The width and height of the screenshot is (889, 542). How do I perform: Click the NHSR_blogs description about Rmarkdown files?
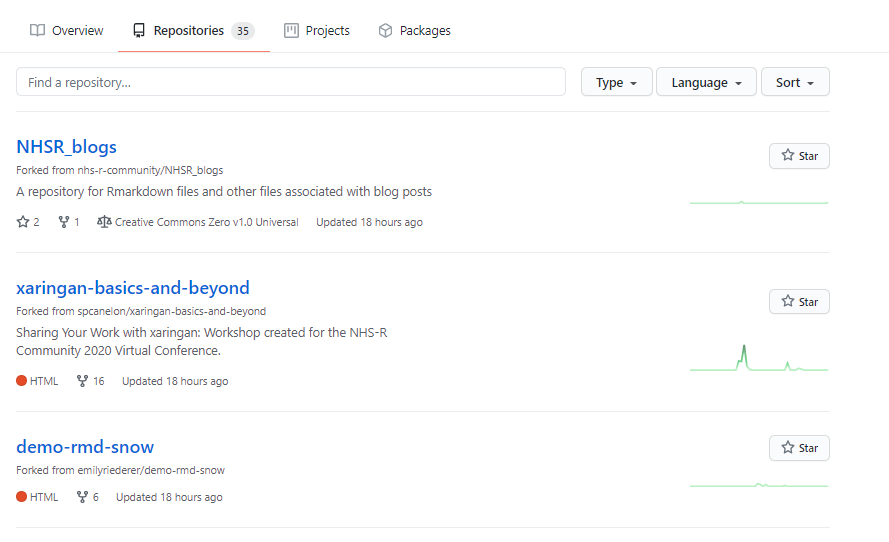pos(224,192)
